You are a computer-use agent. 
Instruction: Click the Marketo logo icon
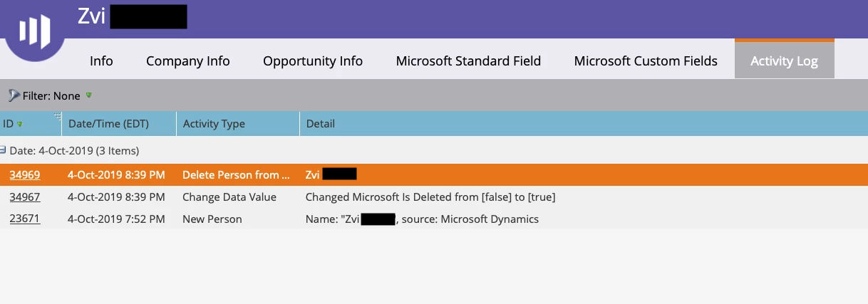(x=34, y=31)
